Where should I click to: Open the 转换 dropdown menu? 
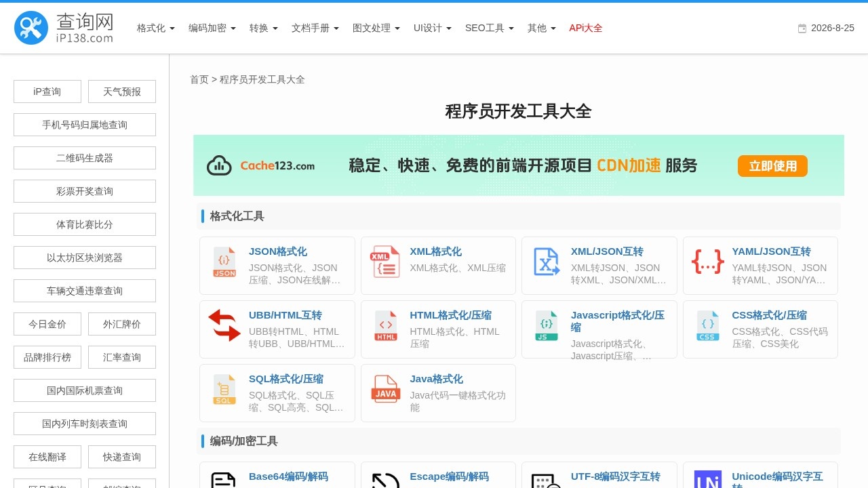[x=264, y=28]
